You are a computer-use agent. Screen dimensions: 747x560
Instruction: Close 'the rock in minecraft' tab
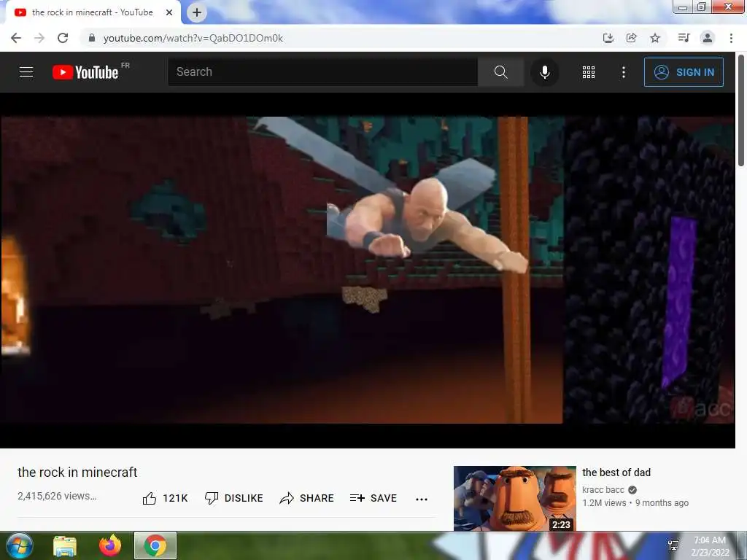click(169, 12)
